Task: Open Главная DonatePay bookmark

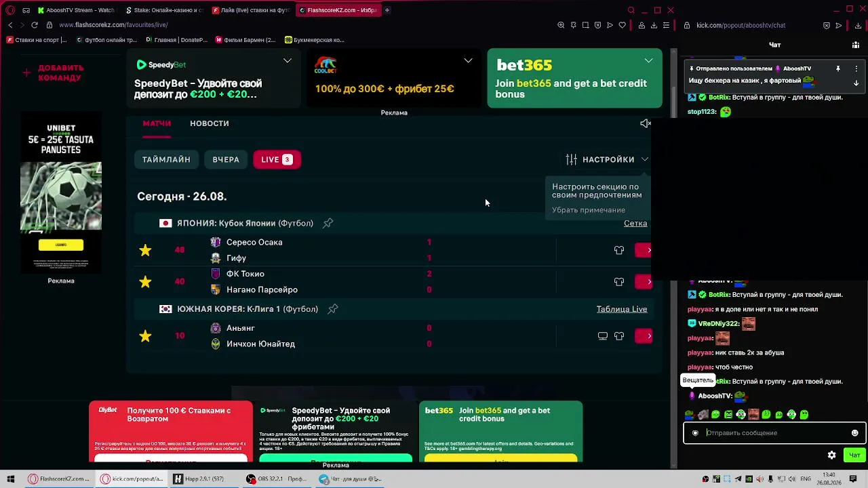Action: [176, 40]
